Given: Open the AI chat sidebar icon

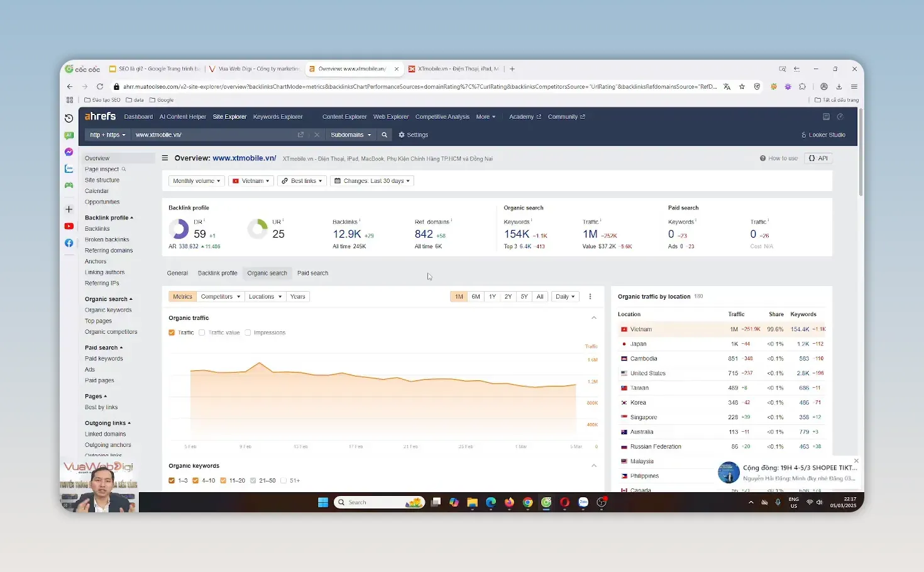Looking at the screenshot, I should [69, 135].
